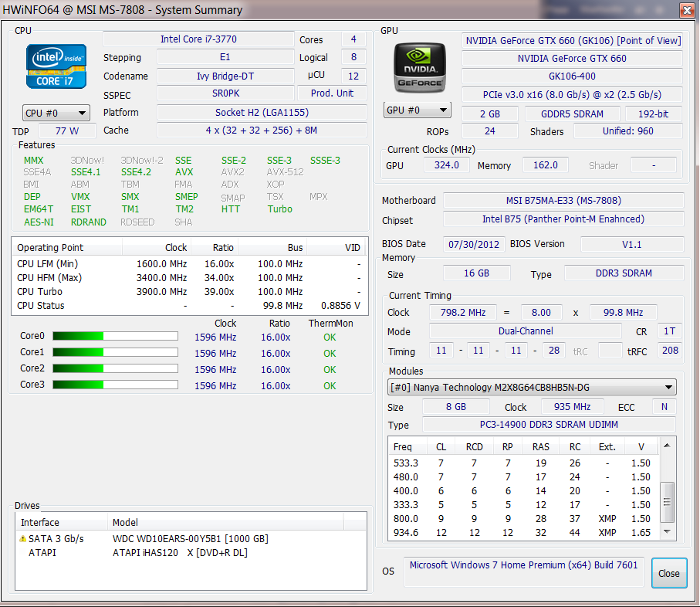Click the Core0 usage bar
The height and width of the screenshot is (607, 700).
coord(115,336)
